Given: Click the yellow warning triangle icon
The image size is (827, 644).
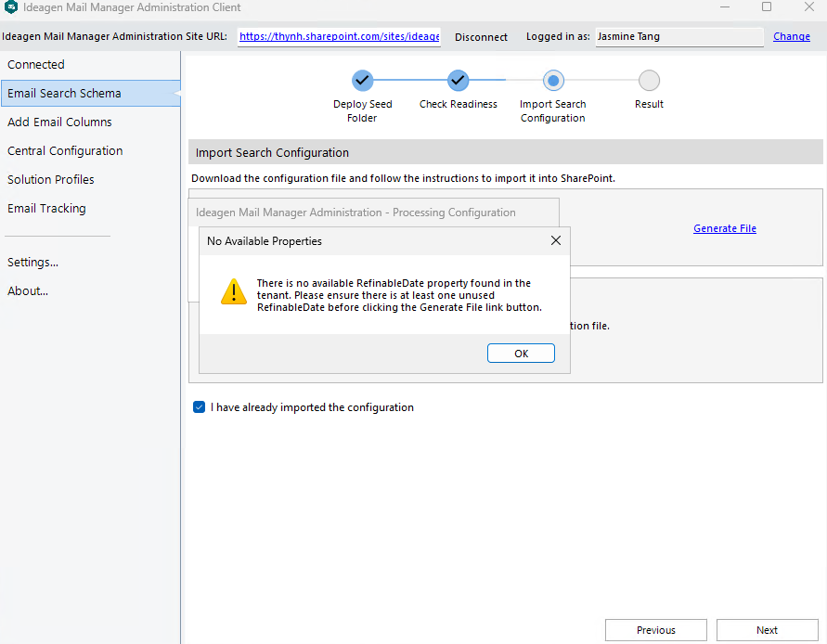Looking at the screenshot, I should [234, 291].
